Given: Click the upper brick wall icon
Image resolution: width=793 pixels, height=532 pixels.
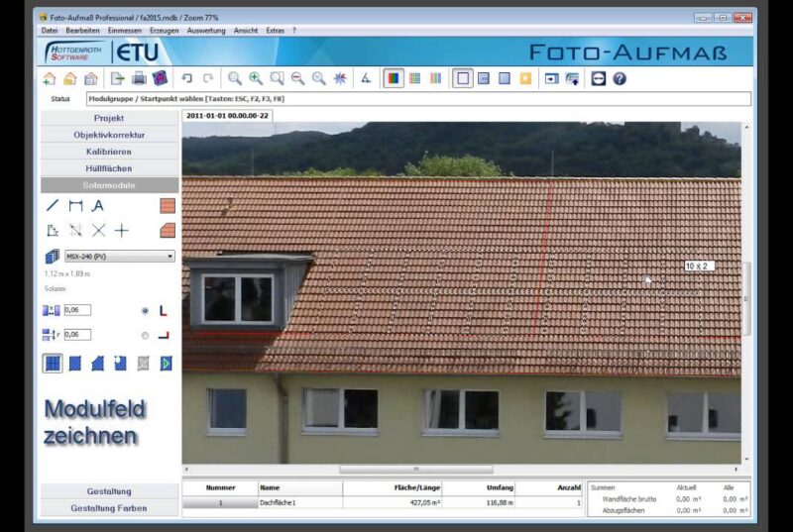Looking at the screenshot, I should pos(168,205).
